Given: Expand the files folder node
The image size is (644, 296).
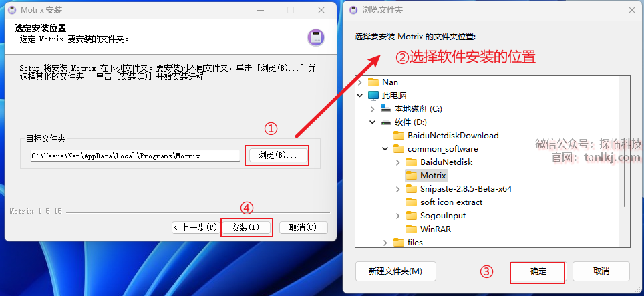Looking at the screenshot, I should click(385, 243).
